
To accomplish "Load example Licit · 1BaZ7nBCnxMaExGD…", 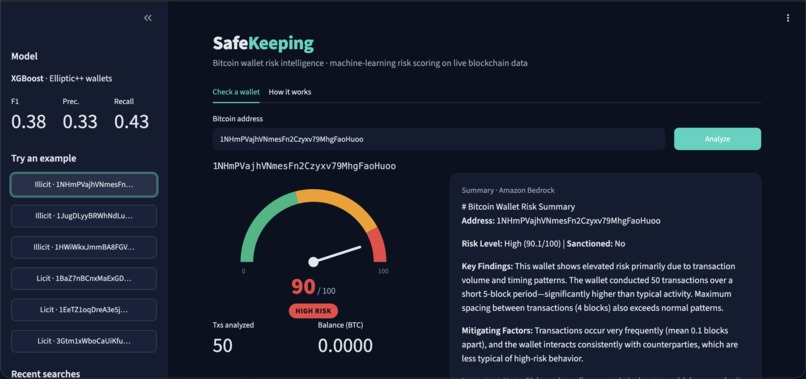I will 84,279.
